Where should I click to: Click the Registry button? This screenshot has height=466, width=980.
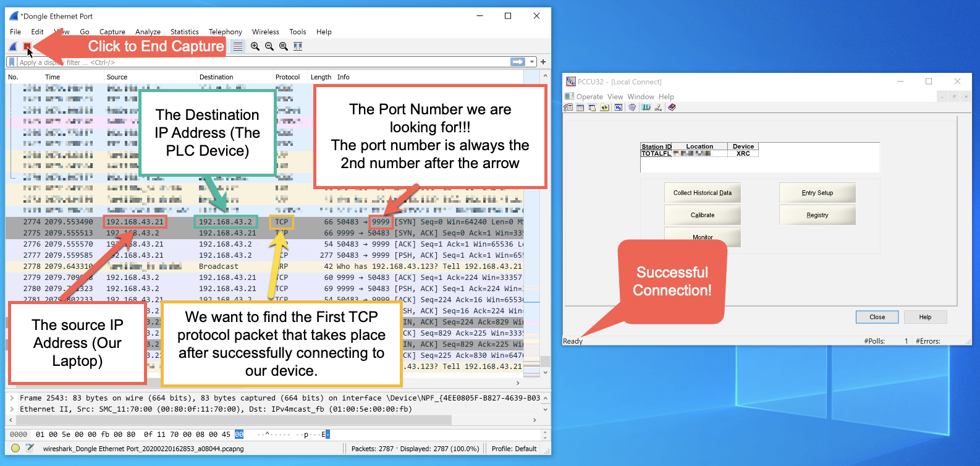(817, 215)
